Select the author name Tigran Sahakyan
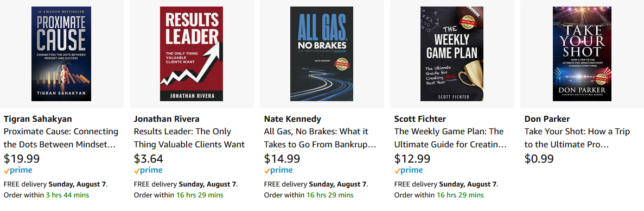The image size is (644, 211). (38, 119)
